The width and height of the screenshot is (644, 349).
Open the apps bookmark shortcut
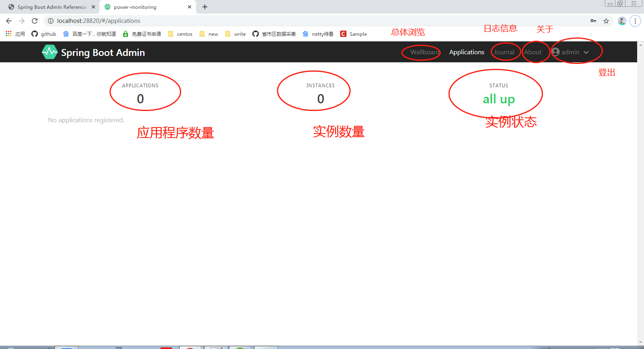15,34
